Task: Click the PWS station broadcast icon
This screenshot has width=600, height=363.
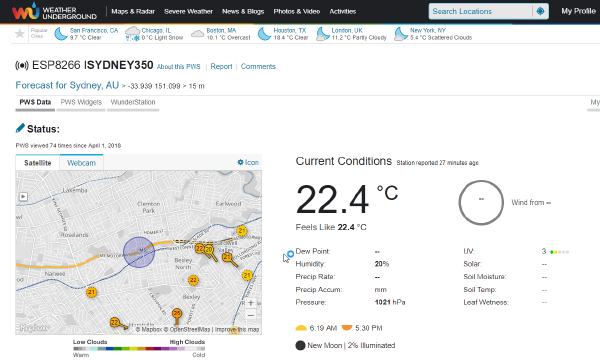Action: pos(22,65)
